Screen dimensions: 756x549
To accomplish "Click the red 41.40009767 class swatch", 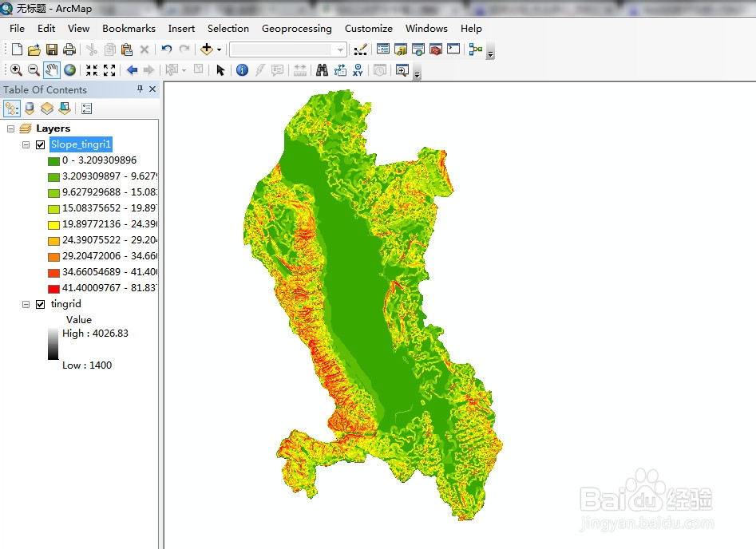I will [54, 289].
